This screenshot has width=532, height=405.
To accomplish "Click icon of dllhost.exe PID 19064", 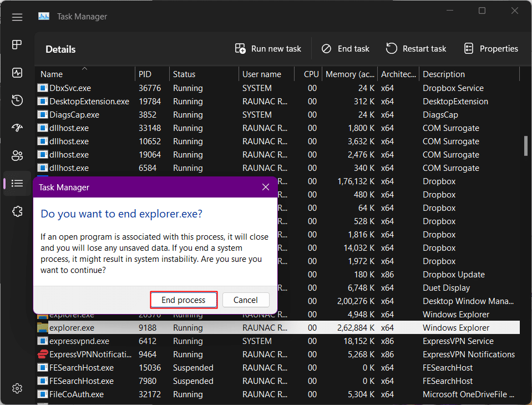I will point(42,154).
